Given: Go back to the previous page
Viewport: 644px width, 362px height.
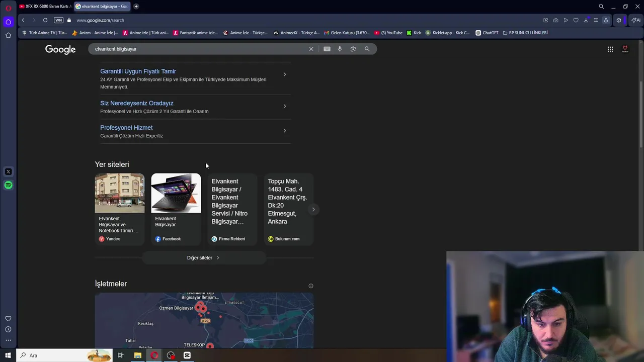Looking at the screenshot, I should pos(23,20).
